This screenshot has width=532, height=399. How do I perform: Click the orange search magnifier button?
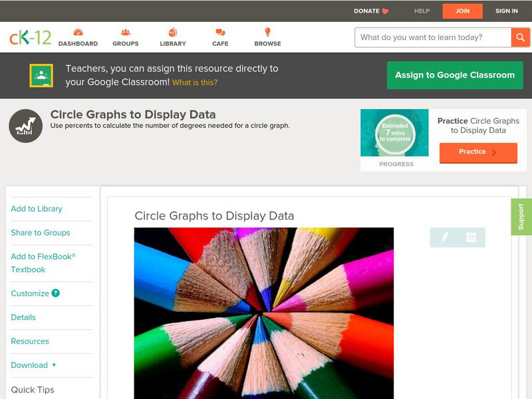point(520,37)
